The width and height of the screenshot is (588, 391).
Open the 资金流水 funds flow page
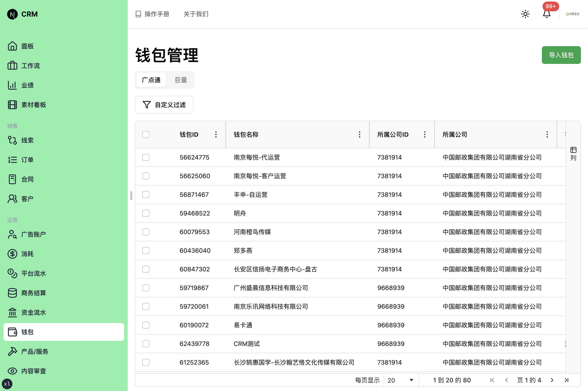(33, 312)
